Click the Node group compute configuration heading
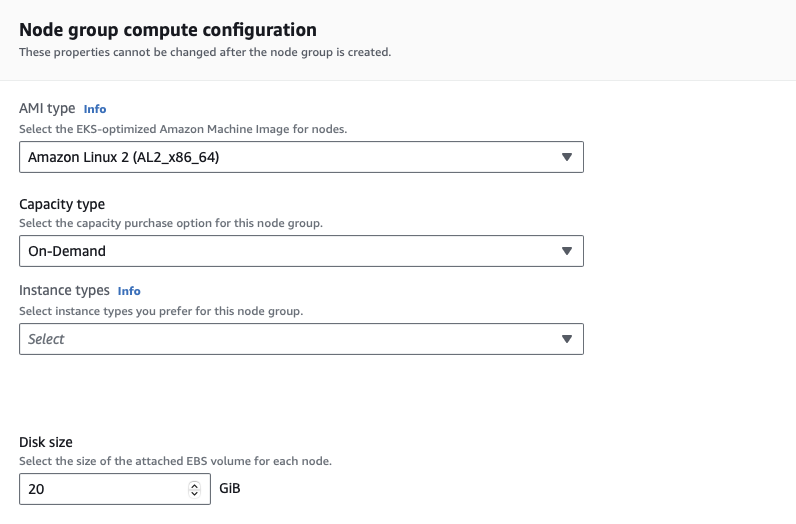Screen dimensions: 796x524 (x=168, y=30)
